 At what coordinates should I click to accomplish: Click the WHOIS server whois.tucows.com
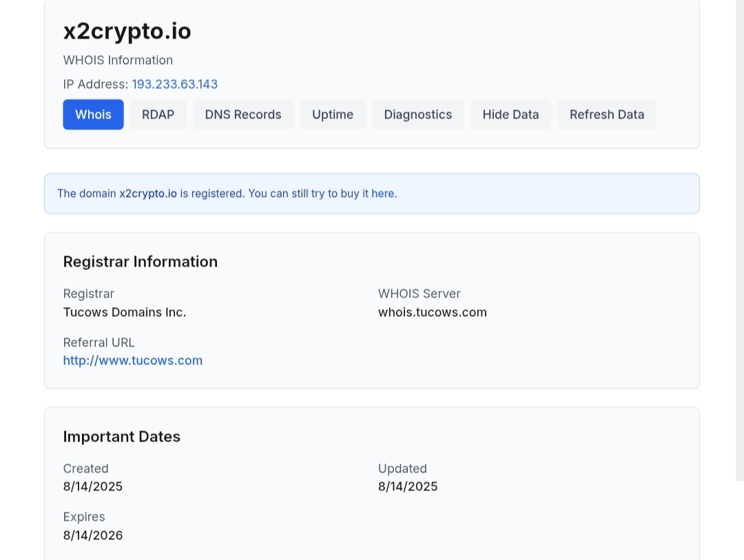[432, 312]
